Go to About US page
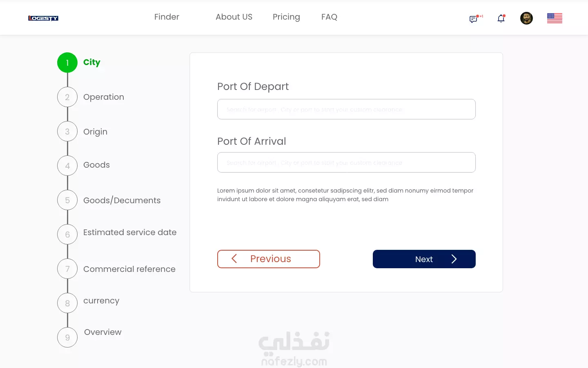 tap(234, 17)
